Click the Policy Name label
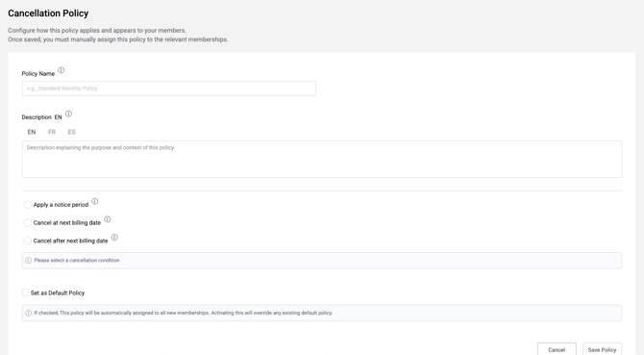The width and height of the screenshot is (644, 355). tap(38, 73)
